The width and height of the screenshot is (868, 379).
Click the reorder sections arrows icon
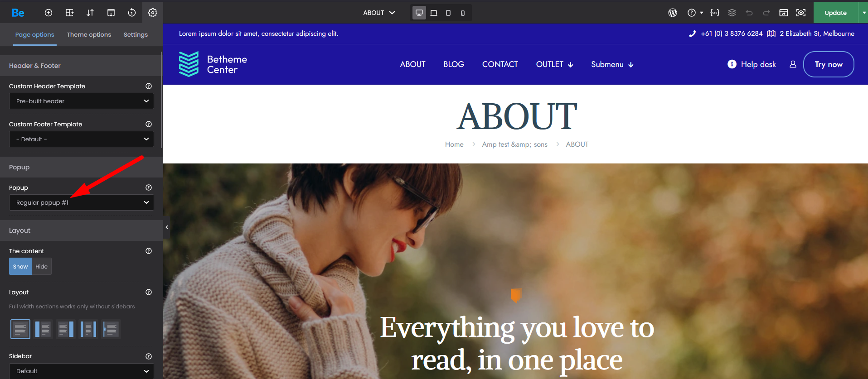(x=90, y=13)
